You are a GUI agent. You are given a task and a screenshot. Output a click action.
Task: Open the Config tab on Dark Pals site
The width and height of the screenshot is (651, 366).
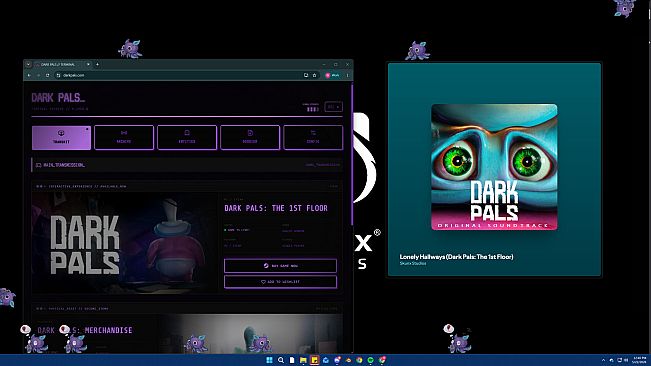coord(313,137)
